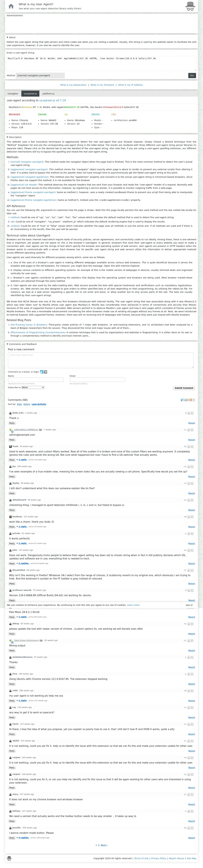Expand the 1 reply under frank's comment

pos(23,460)
